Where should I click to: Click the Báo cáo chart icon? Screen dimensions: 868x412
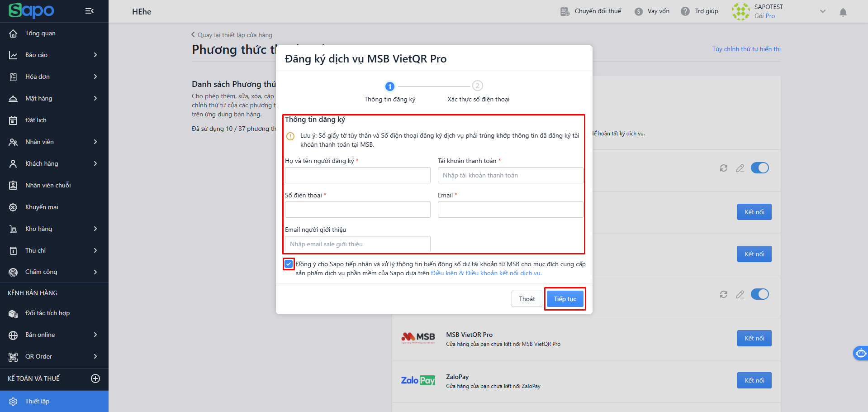[x=13, y=55]
